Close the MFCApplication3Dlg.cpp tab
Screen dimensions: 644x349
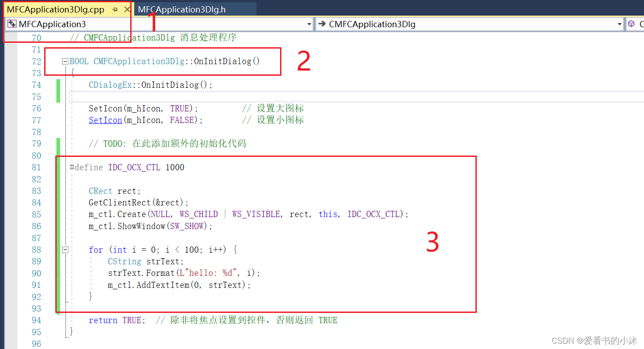point(127,9)
